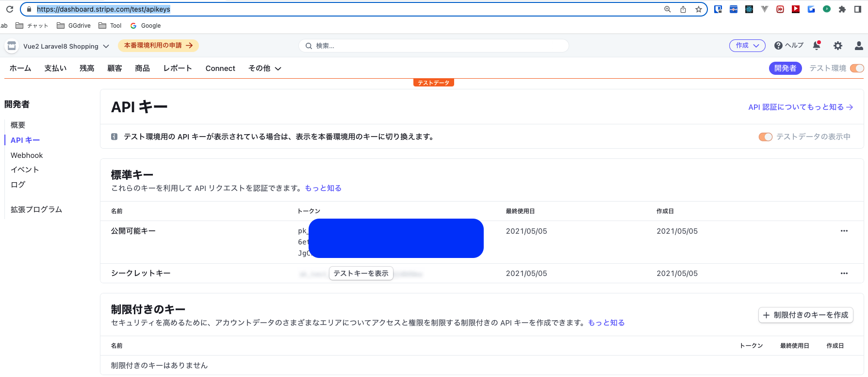
Task: Open the チャット bookmarks folder
Action: coord(32,26)
